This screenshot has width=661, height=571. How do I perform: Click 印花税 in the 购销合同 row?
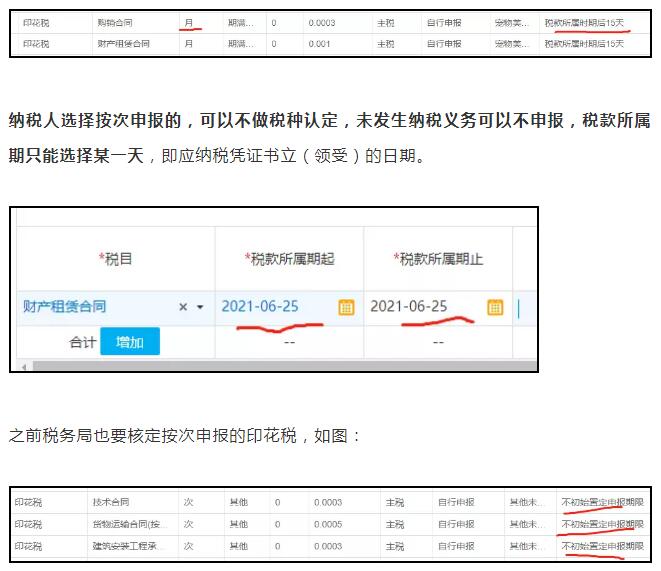[36, 23]
